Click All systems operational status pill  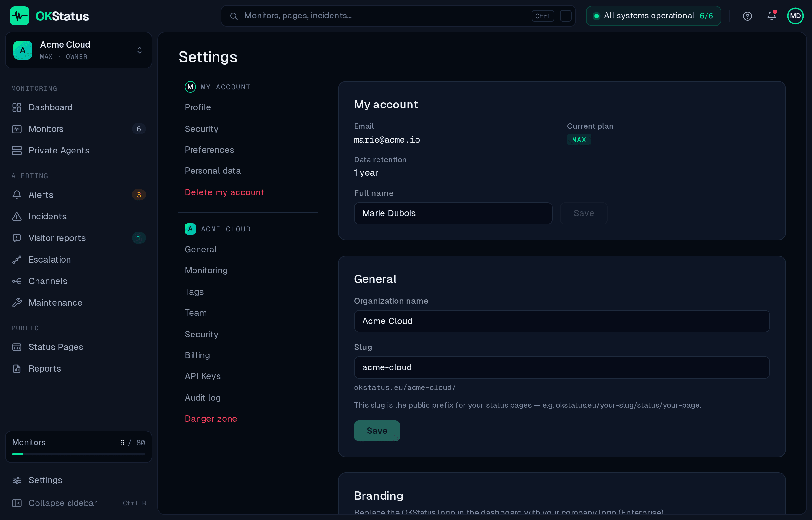(654, 16)
